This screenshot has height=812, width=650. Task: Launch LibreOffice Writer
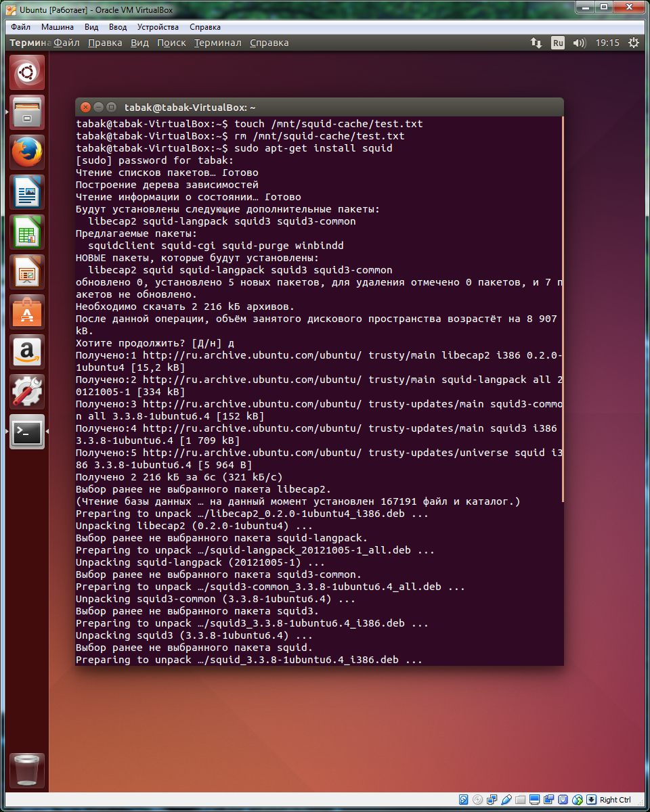[27, 192]
